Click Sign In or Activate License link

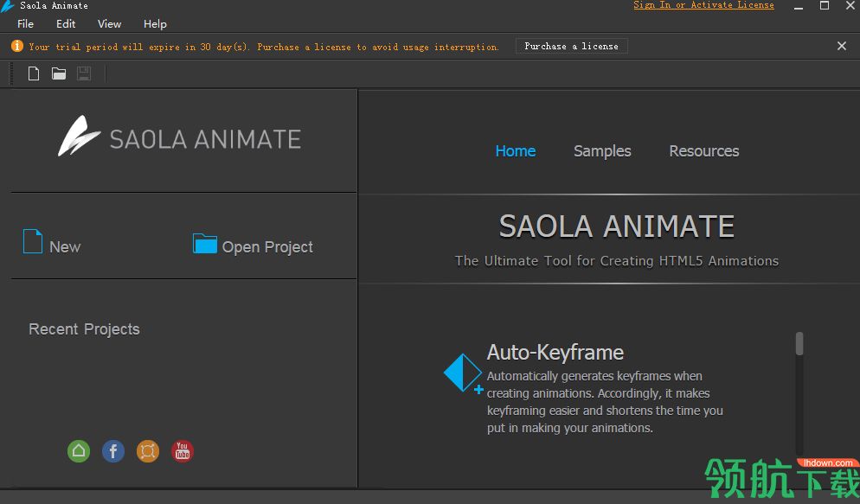703,5
